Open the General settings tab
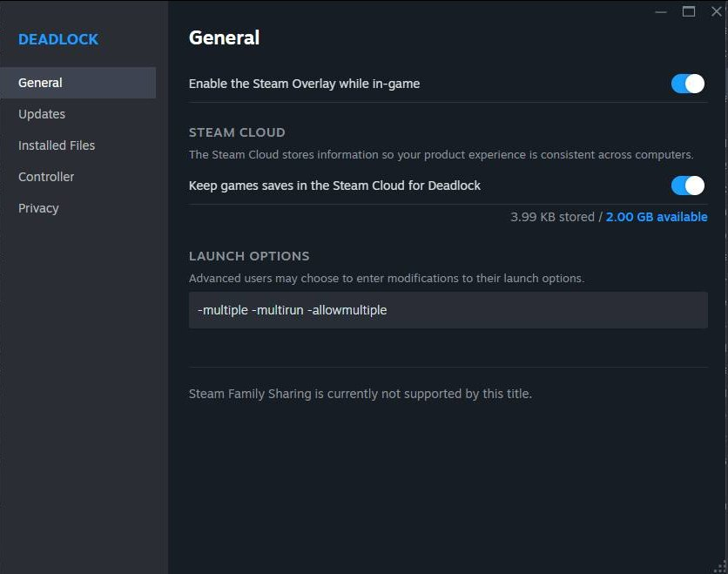This screenshot has height=574, width=728. 78,83
